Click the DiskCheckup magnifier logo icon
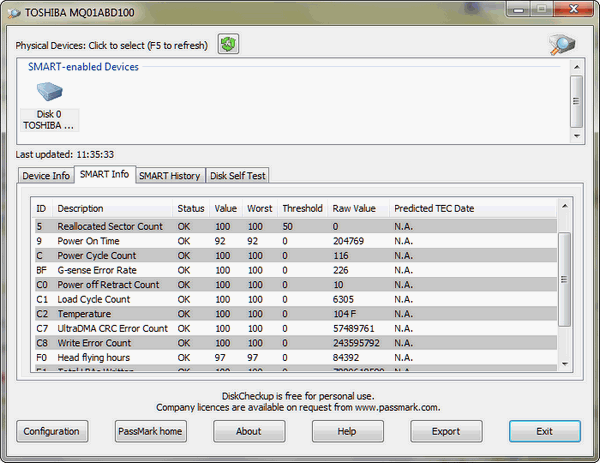This screenshot has height=463, width=600. tap(562, 44)
